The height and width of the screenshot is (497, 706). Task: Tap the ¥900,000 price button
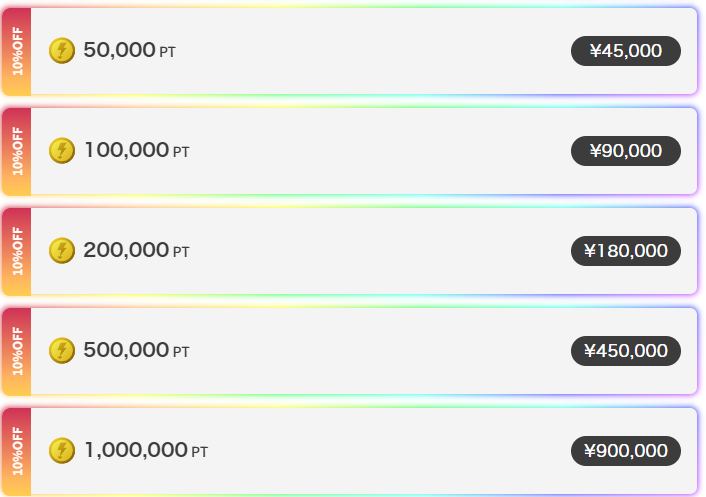click(x=626, y=451)
